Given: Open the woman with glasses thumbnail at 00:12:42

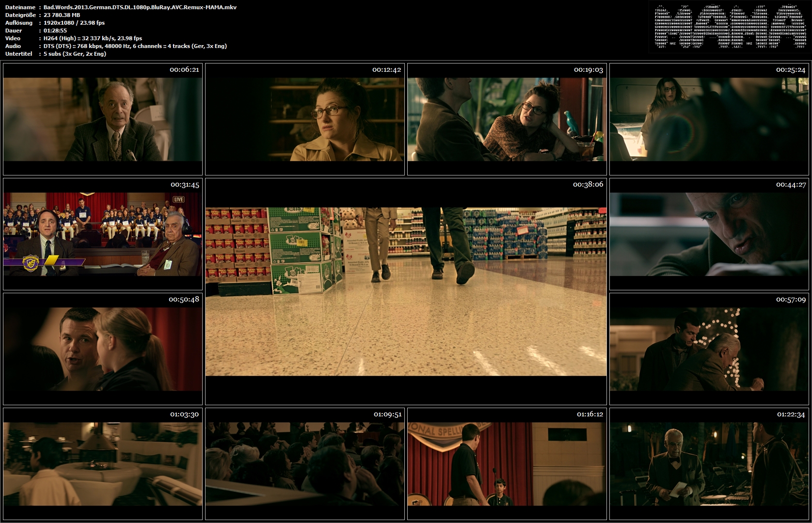Looking at the screenshot, I should click(305, 119).
